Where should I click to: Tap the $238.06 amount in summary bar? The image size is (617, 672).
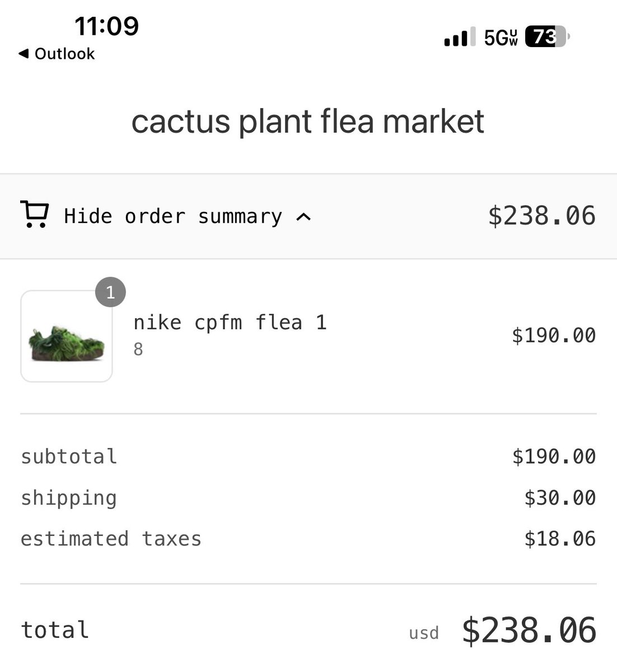(542, 216)
